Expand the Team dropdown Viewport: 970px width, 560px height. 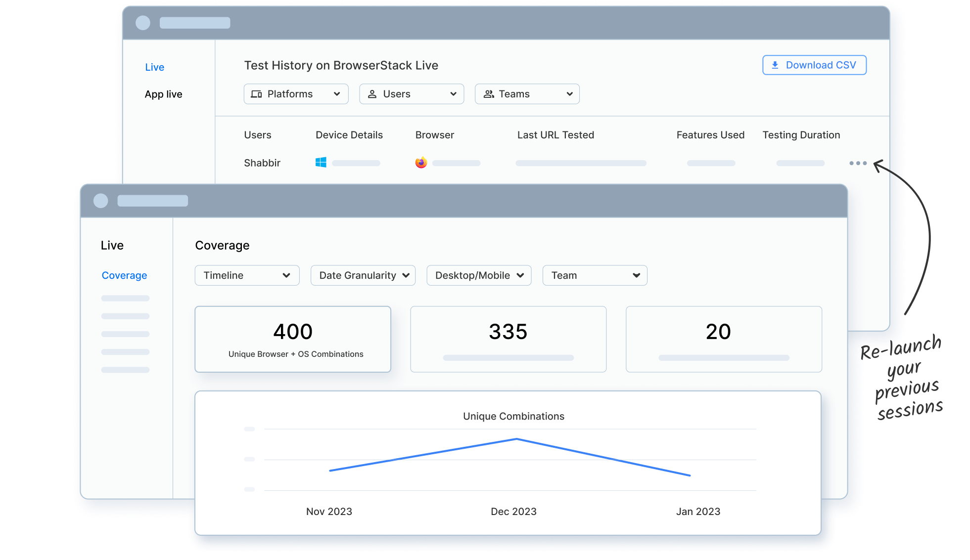click(x=595, y=275)
